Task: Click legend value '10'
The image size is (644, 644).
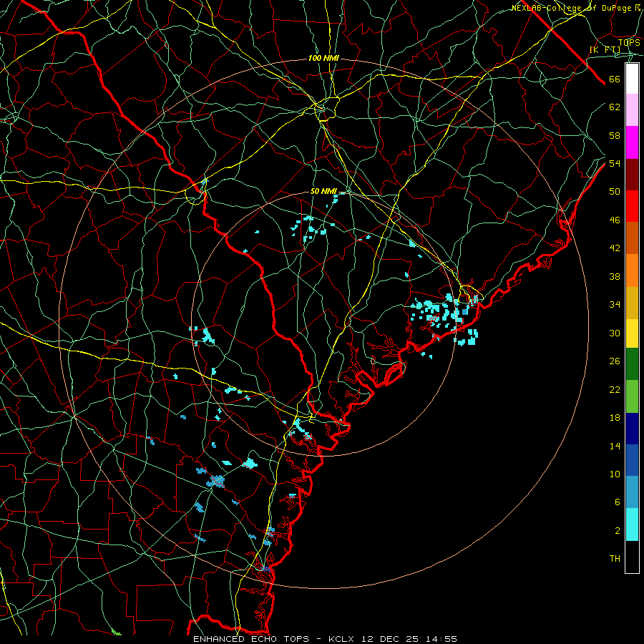Action: tap(615, 474)
